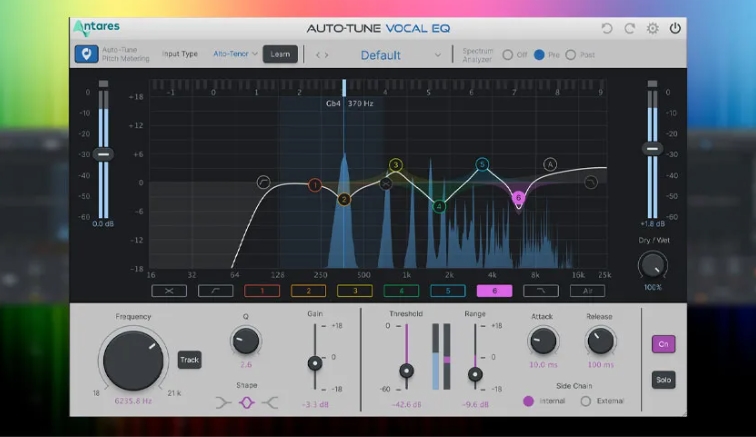This screenshot has height=437, width=756.
Task: Click the -9.6 dB range value
Action: click(x=475, y=404)
